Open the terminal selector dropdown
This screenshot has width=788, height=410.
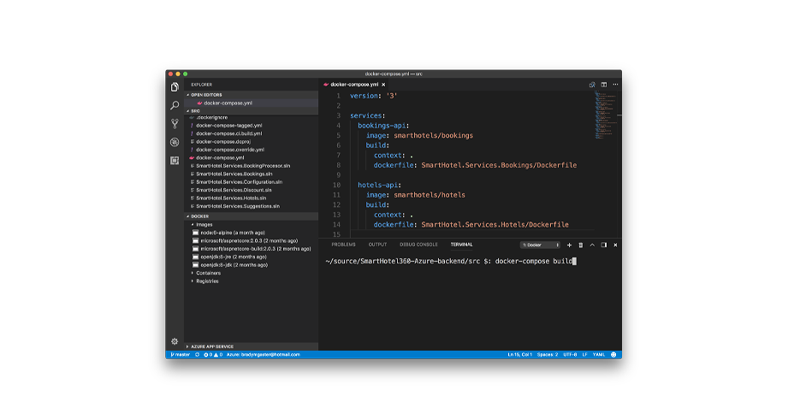click(x=541, y=244)
